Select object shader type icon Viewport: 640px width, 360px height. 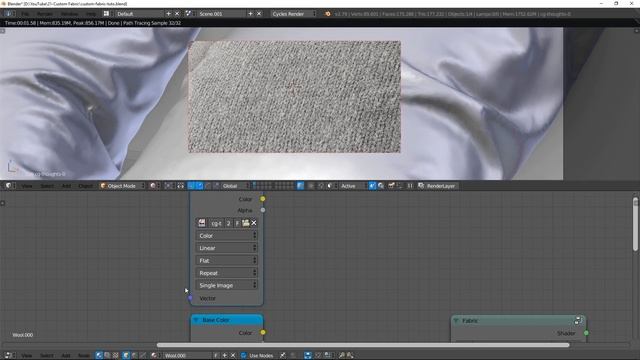pos(126,356)
